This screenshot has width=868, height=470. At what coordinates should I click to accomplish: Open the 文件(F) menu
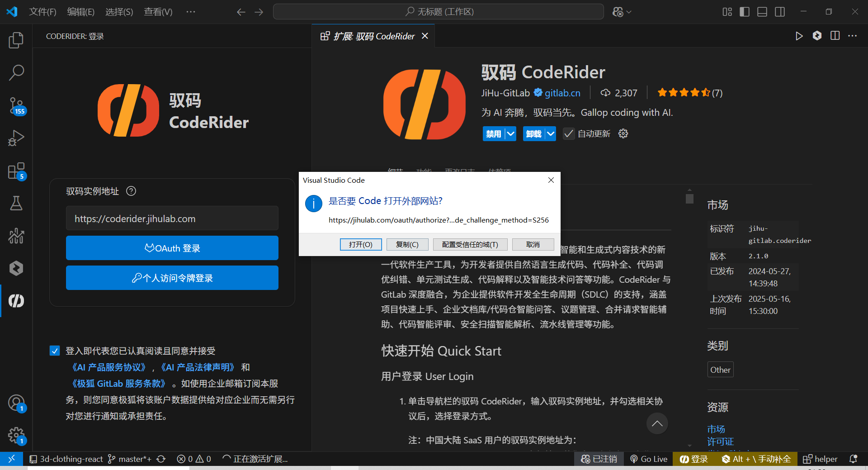click(42, 12)
